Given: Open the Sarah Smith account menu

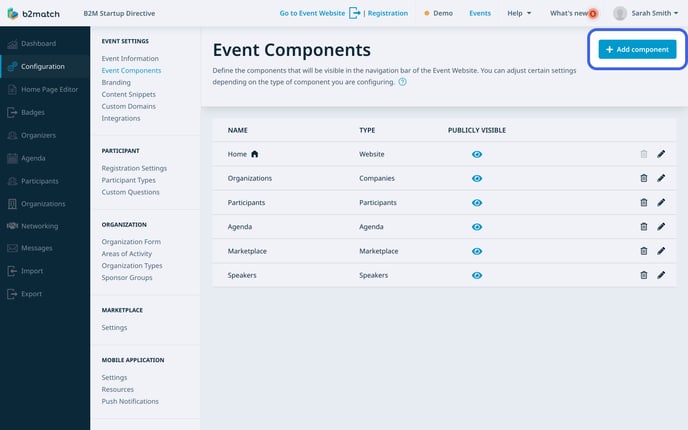Looking at the screenshot, I should [x=655, y=13].
